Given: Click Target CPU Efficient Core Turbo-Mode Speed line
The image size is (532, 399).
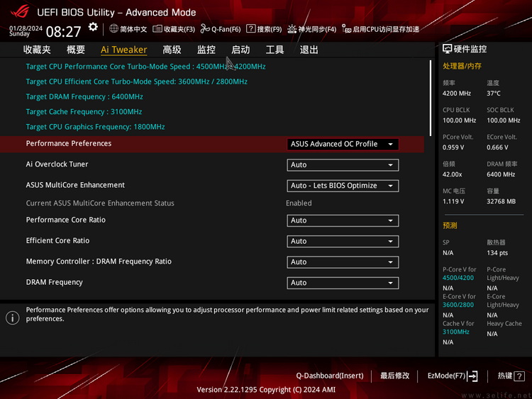Looking at the screenshot, I should 136,82.
